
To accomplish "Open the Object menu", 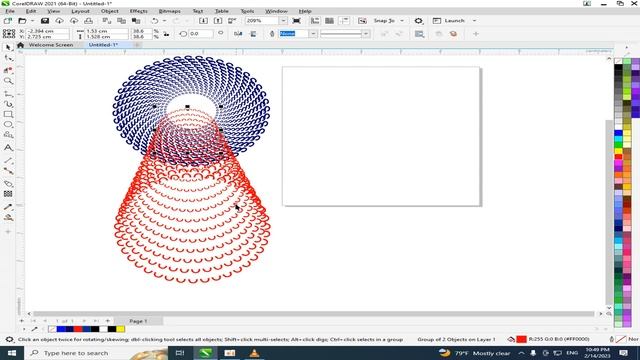I will click(x=110, y=11).
